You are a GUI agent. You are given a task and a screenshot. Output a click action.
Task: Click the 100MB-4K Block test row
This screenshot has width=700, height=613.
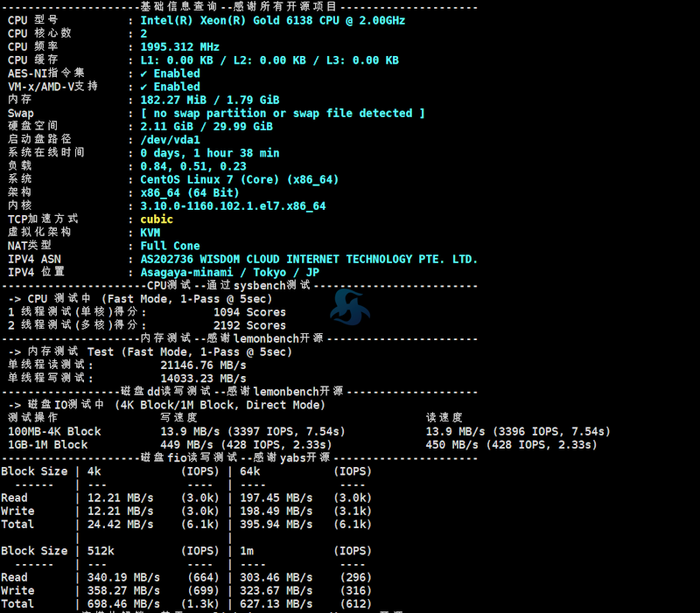(50, 431)
